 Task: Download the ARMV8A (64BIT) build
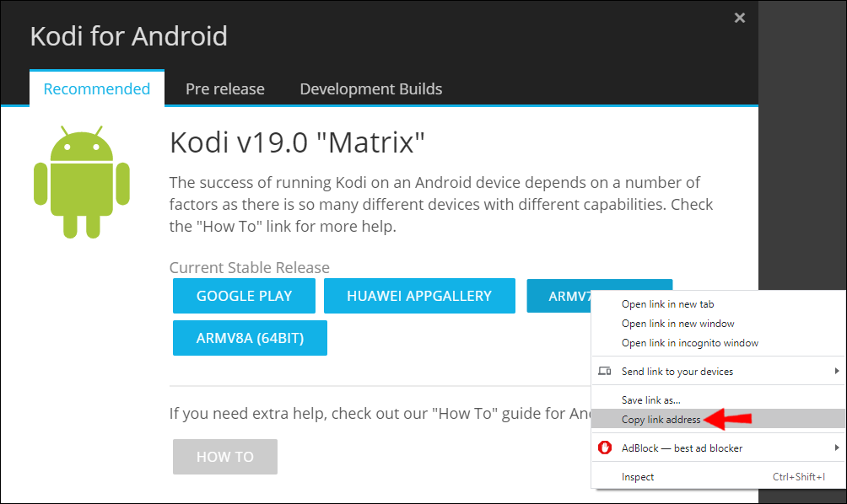pos(250,338)
